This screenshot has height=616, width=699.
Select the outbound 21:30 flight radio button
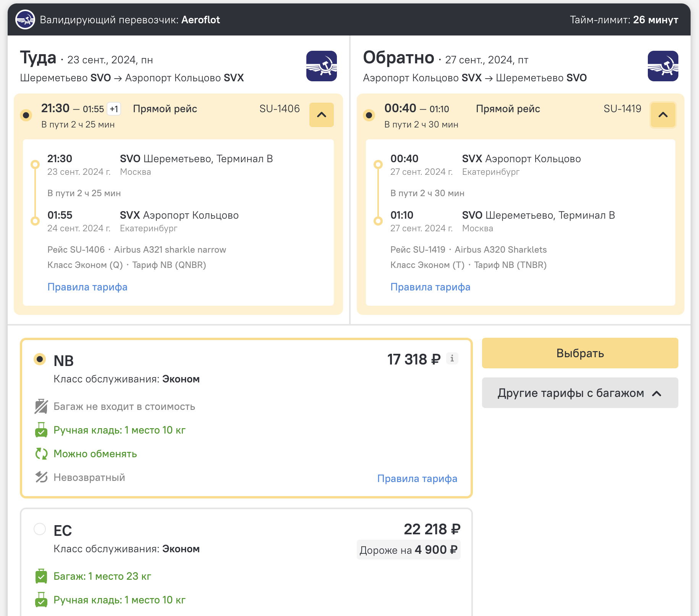pyautogui.click(x=26, y=115)
